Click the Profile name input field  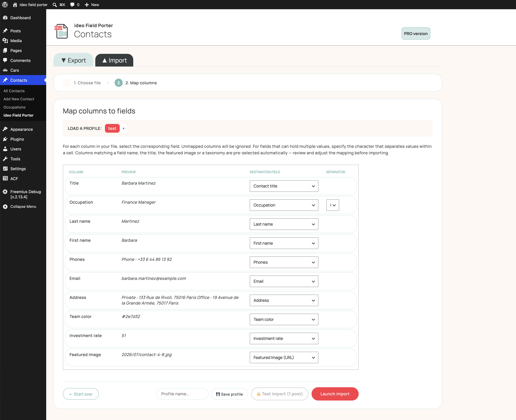(182, 394)
